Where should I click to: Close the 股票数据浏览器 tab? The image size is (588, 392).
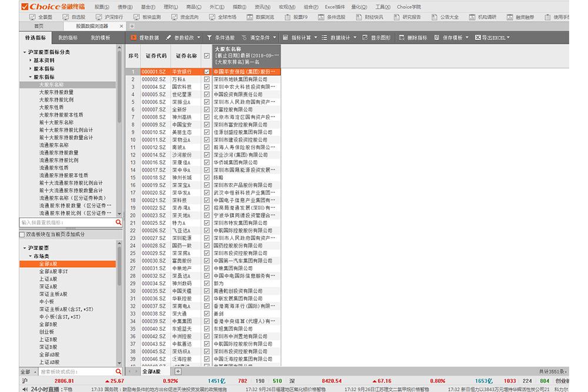point(121,26)
